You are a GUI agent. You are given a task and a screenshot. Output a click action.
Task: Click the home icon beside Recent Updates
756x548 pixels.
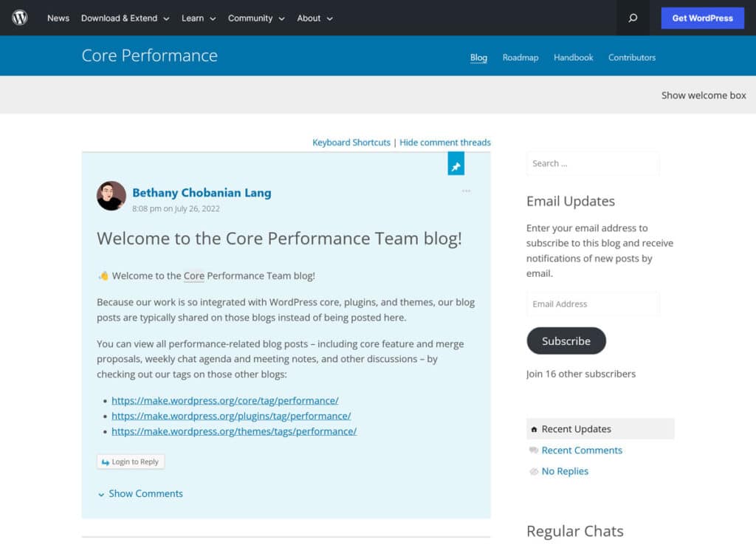(x=534, y=428)
